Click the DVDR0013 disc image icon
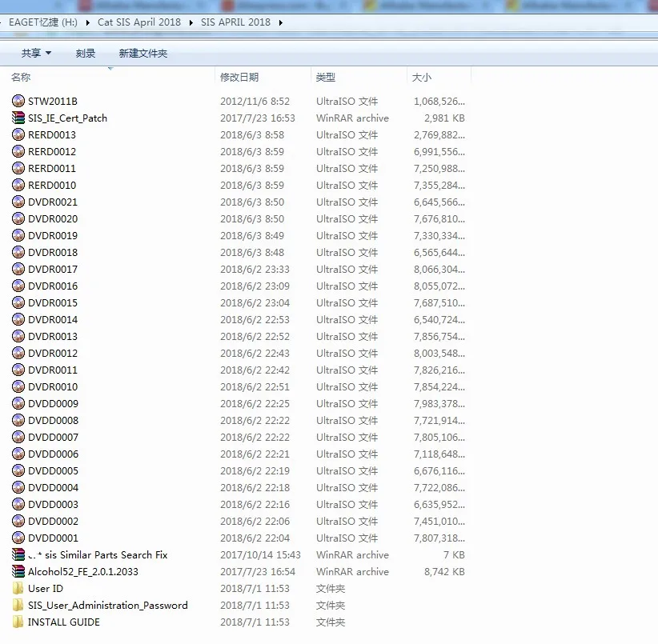 coord(18,336)
